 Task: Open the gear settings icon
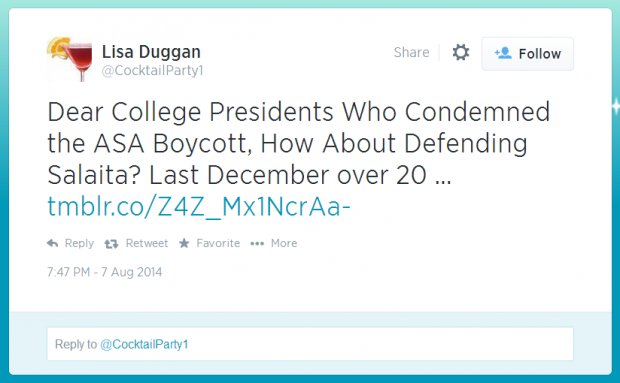461,53
